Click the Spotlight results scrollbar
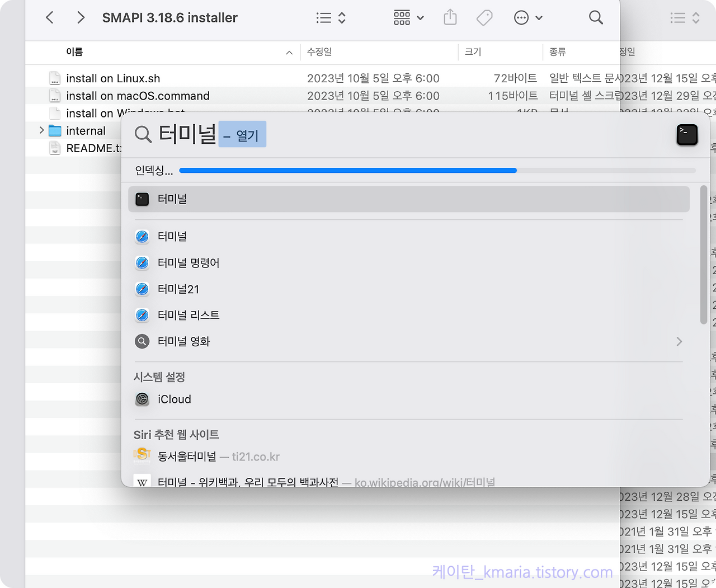Screen dimensions: 716x588 (x=704, y=254)
